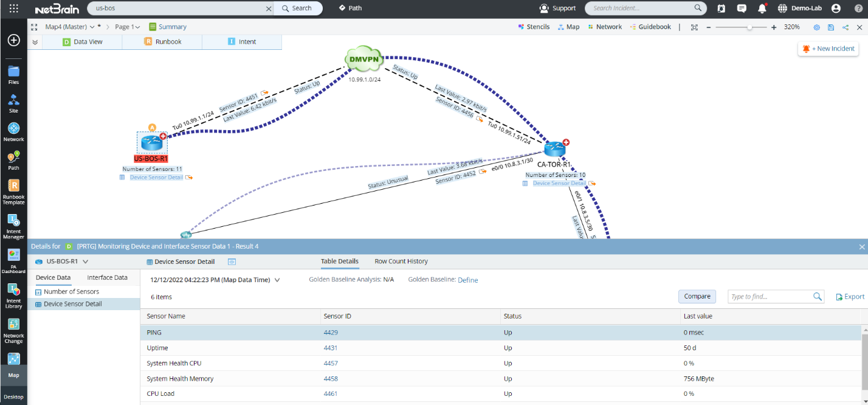Click the Compare button
Viewport: 868px width, 405px height.
697,297
